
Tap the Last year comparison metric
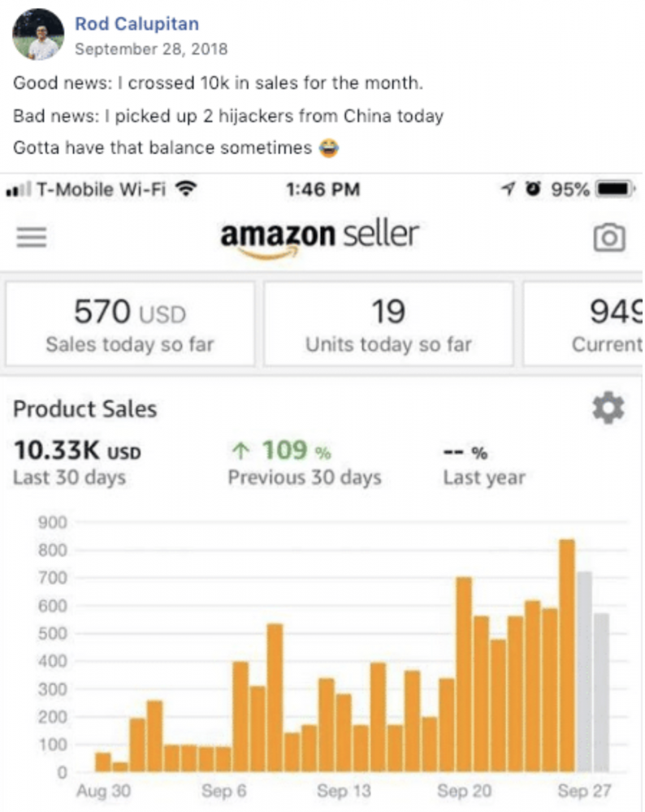[484, 465]
